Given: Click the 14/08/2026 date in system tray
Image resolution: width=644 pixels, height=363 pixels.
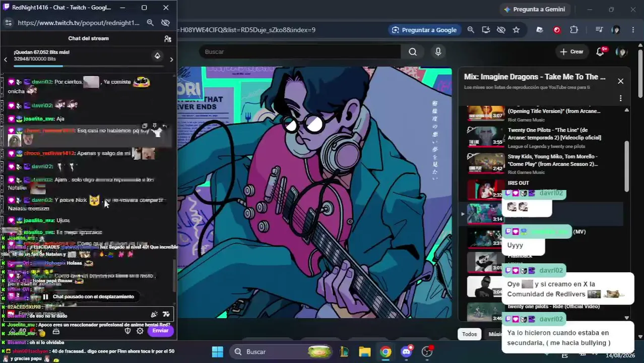Looking at the screenshot, I should coord(620,355).
